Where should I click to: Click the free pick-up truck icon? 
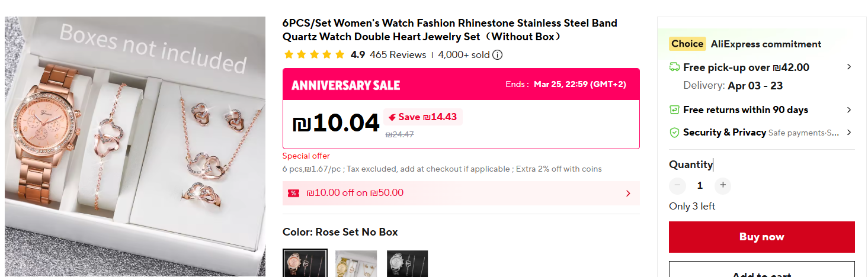[x=674, y=67]
